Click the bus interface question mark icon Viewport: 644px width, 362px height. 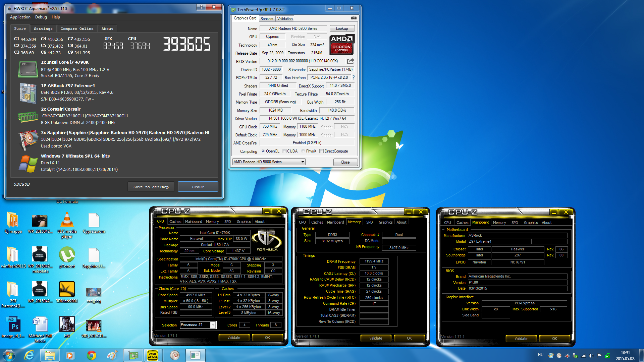pyautogui.click(x=353, y=77)
